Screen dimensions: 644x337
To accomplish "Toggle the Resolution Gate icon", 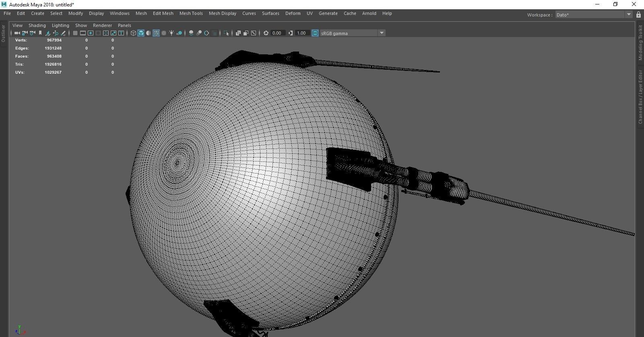I will (x=91, y=33).
